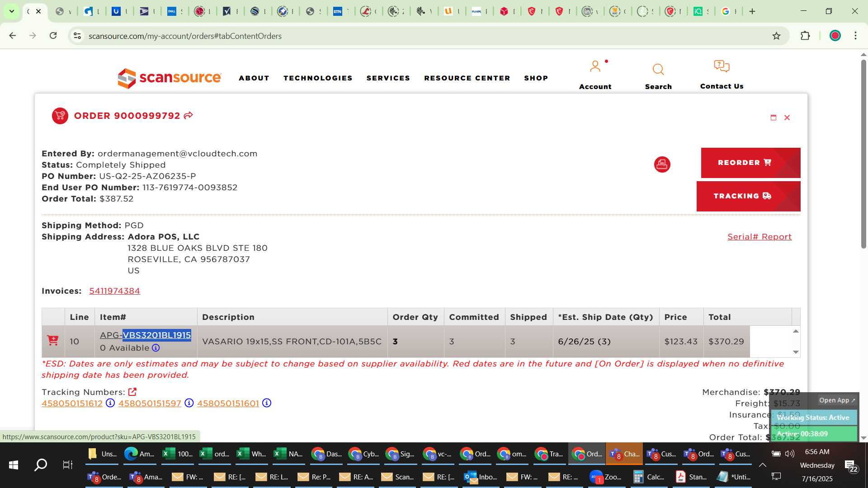Open item APG-VBS3201BL1915 link

(146, 335)
